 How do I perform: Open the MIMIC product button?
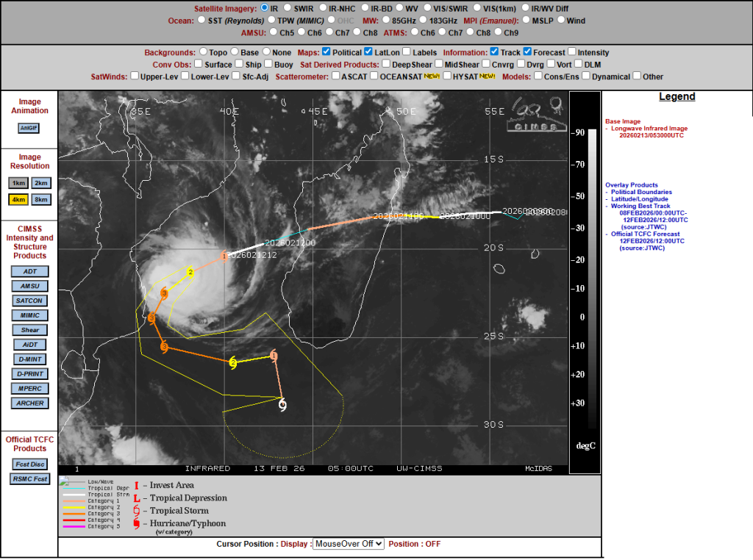tap(29, 315)
